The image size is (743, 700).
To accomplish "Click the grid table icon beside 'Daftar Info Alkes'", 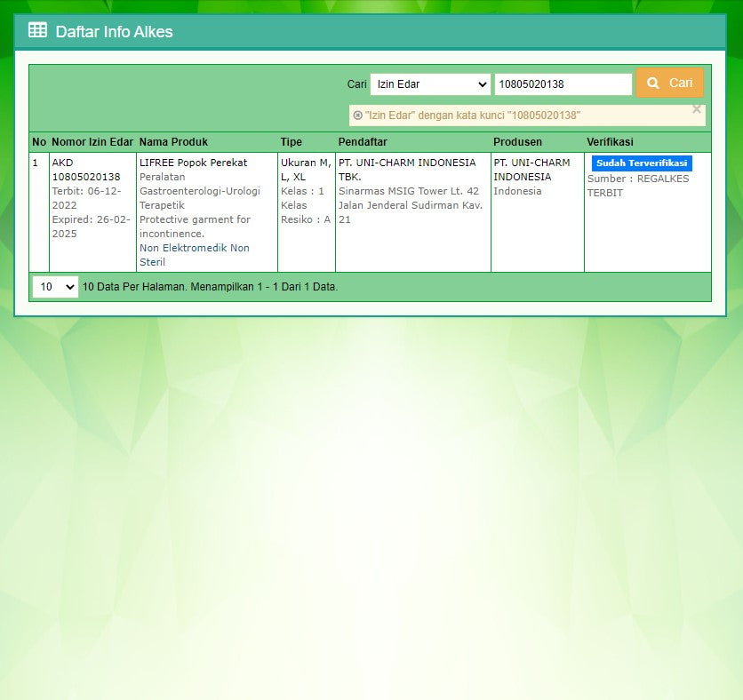I will (x=36, y=29).
